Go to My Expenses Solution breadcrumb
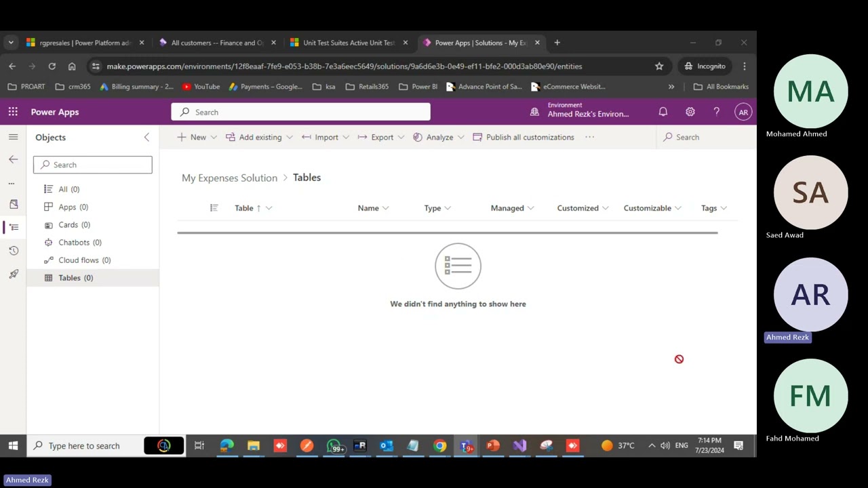The image size is (868, 488). (x=229, y=178)
